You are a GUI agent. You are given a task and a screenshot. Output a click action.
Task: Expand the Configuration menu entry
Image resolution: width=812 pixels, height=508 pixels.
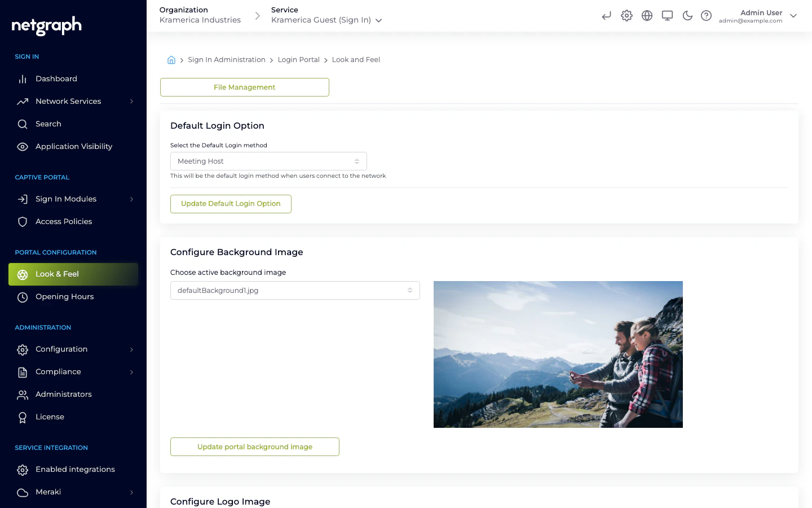(61, 349)
